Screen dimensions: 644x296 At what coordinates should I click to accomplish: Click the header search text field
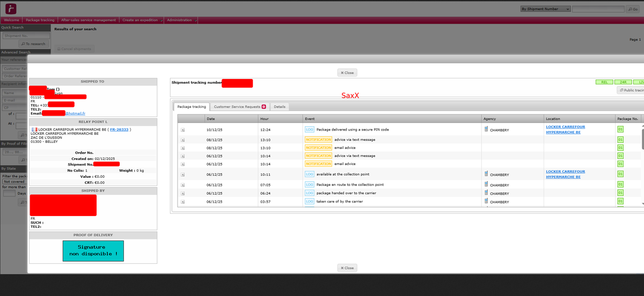point(598,9)
